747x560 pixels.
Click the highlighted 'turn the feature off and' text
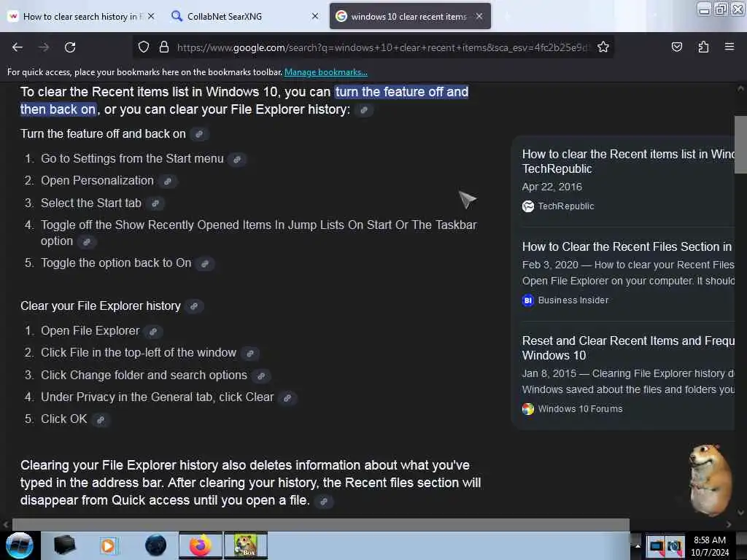point(402,92)
